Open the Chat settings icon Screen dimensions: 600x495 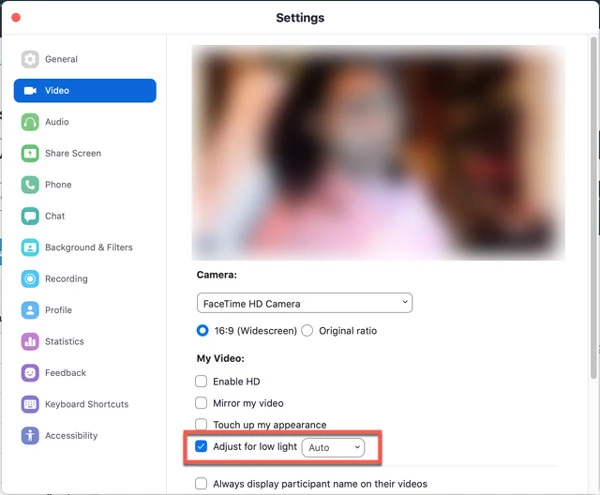point(30,216)
